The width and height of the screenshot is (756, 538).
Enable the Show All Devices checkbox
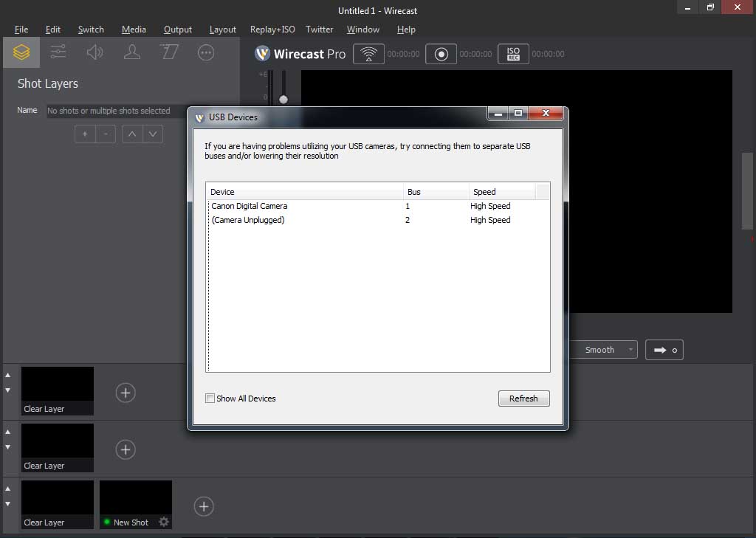tap(210, 399)
